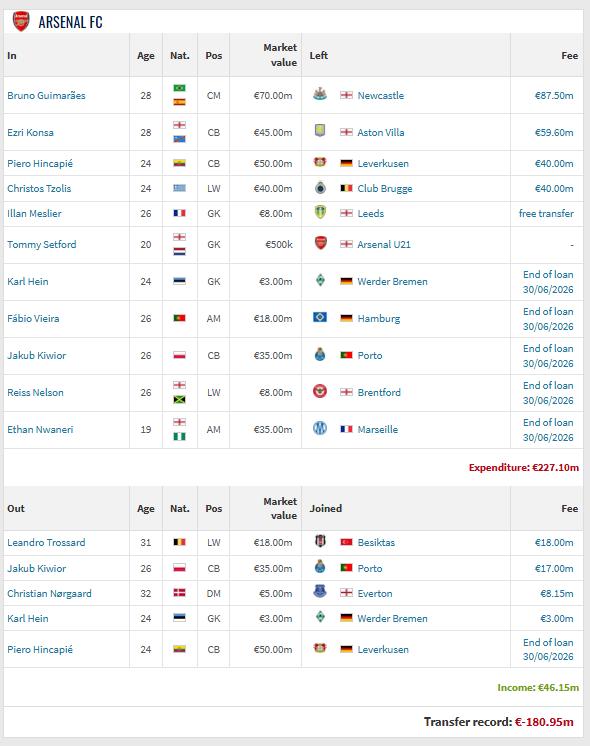This screenshot has width=590, height=746.
Task: Click Ethan Nwaneri's Nigeria flag
Action: [179, 437]
